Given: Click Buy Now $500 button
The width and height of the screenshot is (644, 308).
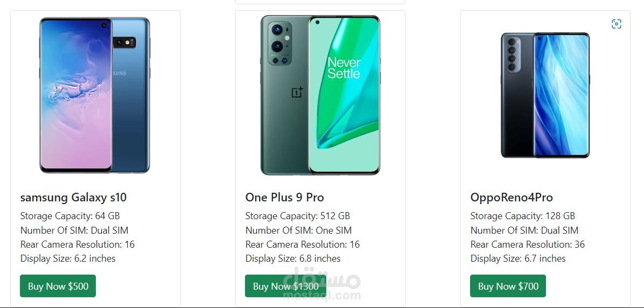Looking at the screenshot, I should (x=58, y=286).
